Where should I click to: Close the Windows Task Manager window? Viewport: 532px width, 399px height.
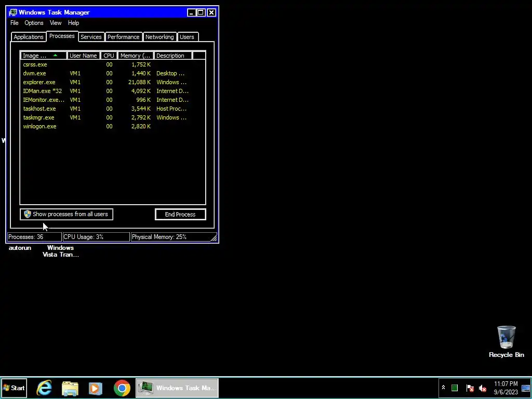point(211,12)
